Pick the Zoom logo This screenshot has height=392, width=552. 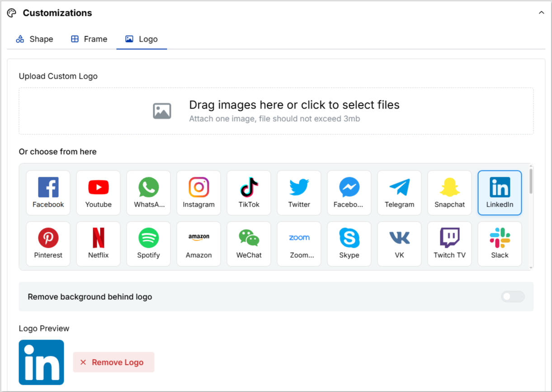click(x=299, y=244)
